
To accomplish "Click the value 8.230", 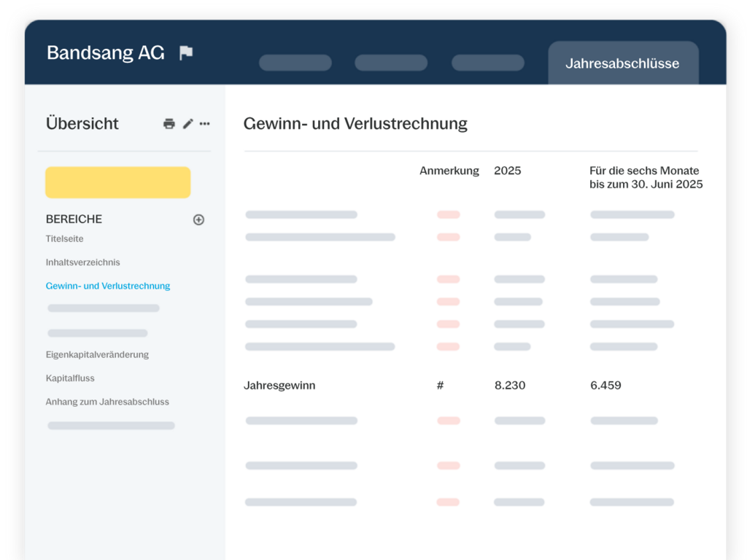I will pyautogui.click(x=510, y=385).
